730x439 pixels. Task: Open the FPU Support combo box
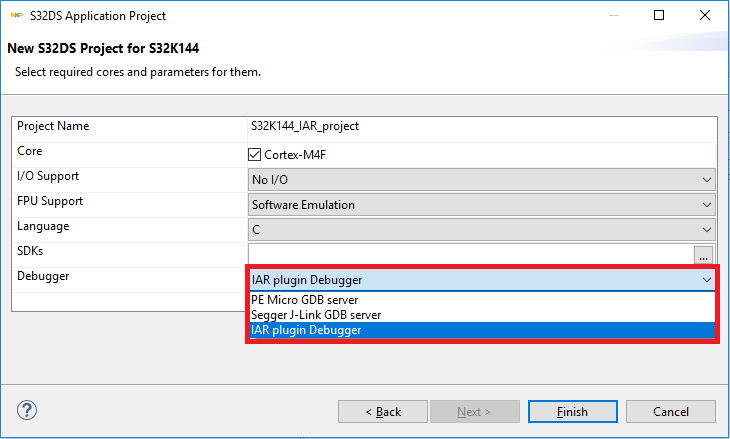tap(482, 205)
